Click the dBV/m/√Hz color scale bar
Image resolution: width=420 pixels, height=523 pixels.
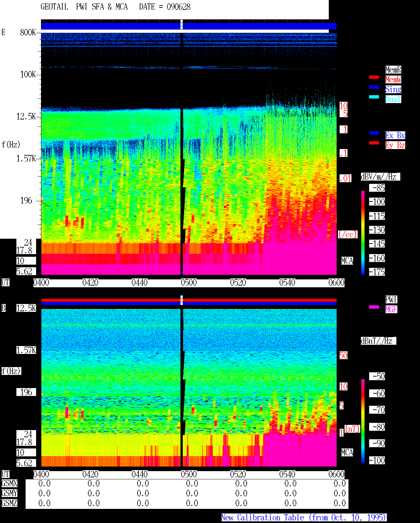(363, 233)
